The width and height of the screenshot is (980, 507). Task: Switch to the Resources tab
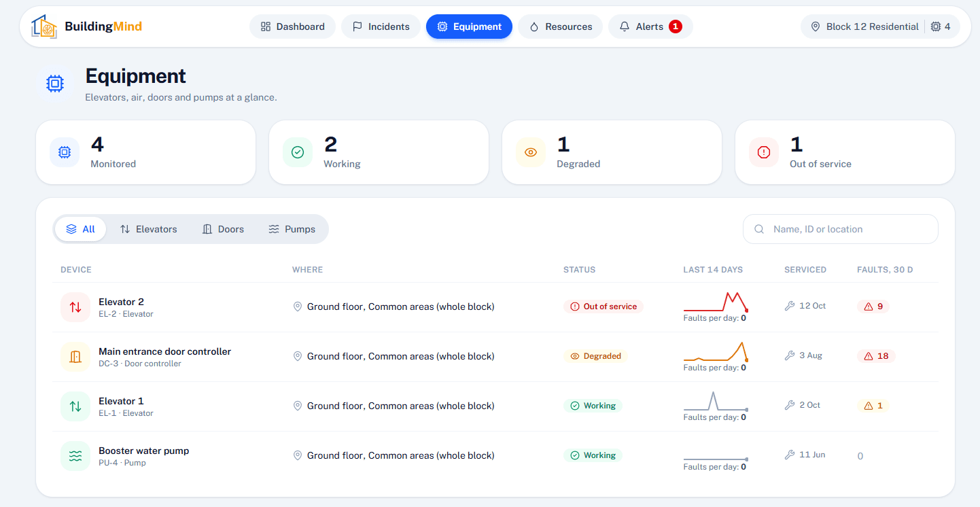pos(560,27)
